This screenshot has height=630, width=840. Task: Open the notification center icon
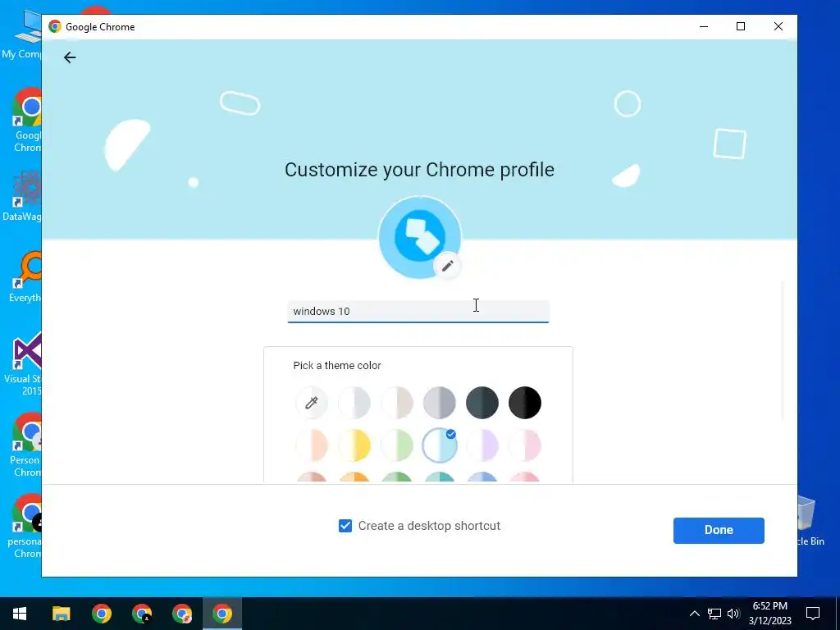[x=813, y=614]
